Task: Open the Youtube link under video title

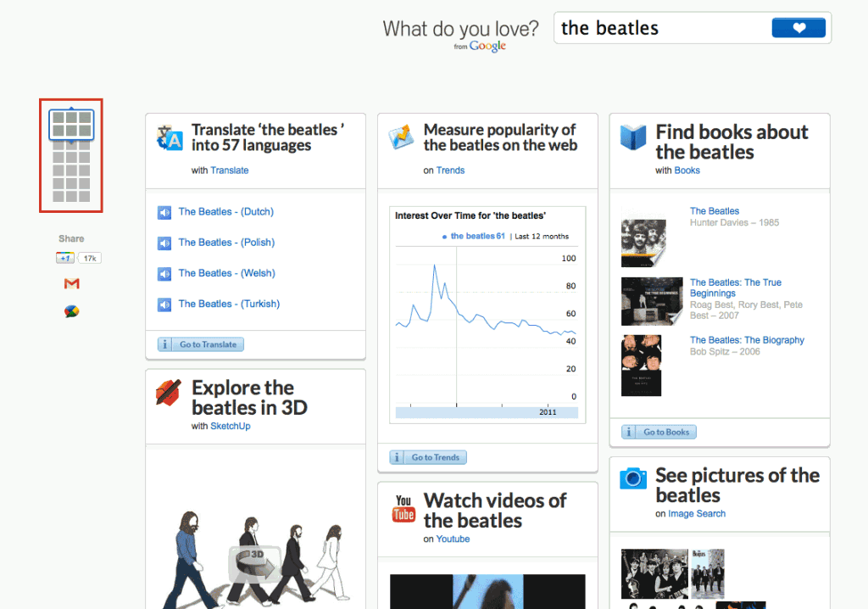Action: point(453,539)
